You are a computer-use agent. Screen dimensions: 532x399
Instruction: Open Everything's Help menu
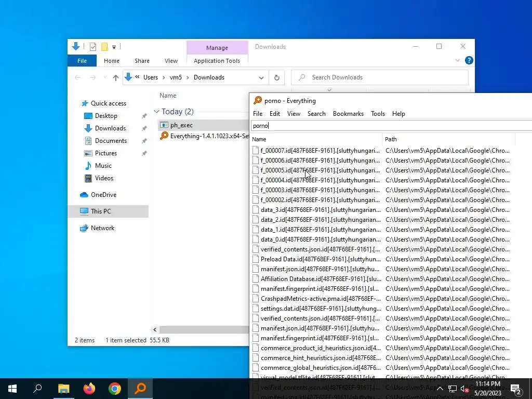(x=398, y=114)
